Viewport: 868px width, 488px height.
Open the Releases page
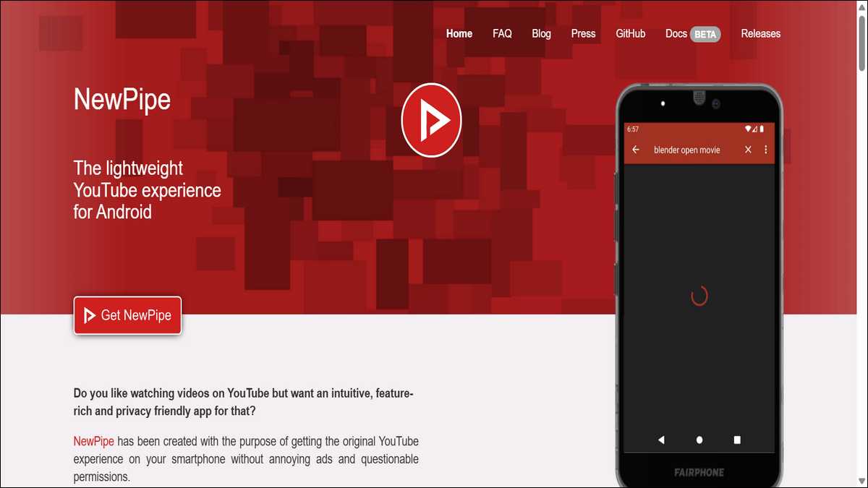761,33
